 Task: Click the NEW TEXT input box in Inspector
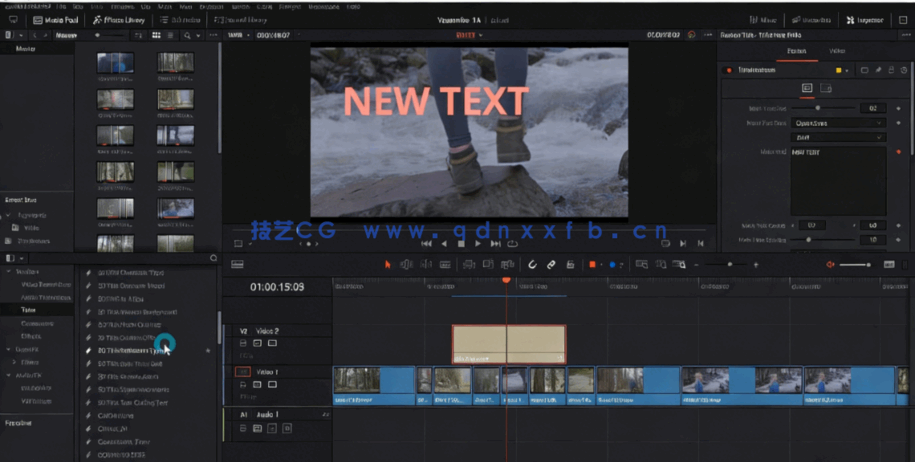[x=838, y=181]
